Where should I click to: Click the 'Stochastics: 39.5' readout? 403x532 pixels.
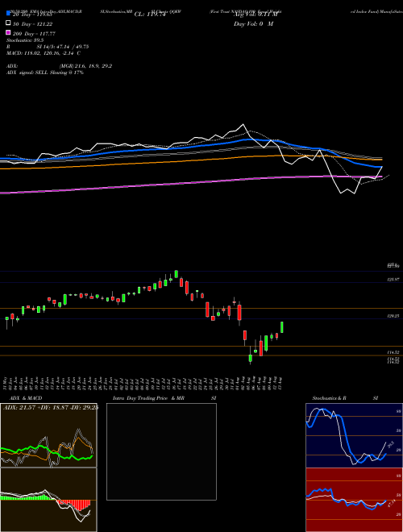[26, 40]
